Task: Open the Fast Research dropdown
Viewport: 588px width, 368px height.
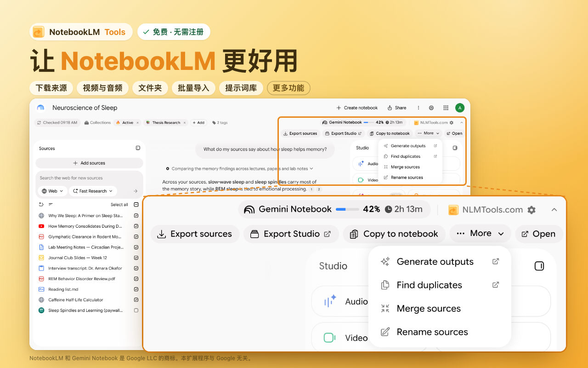Action: [93, 191]
